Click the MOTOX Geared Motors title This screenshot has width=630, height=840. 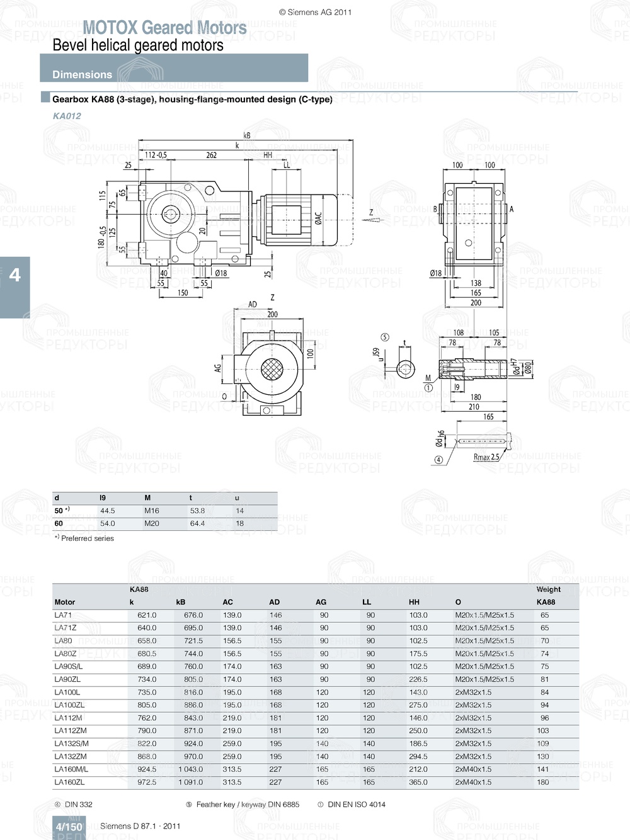(x=164, y=28)
